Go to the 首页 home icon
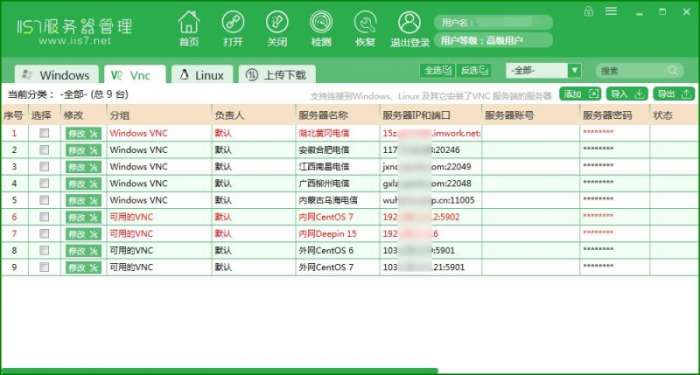 (189, 23)
